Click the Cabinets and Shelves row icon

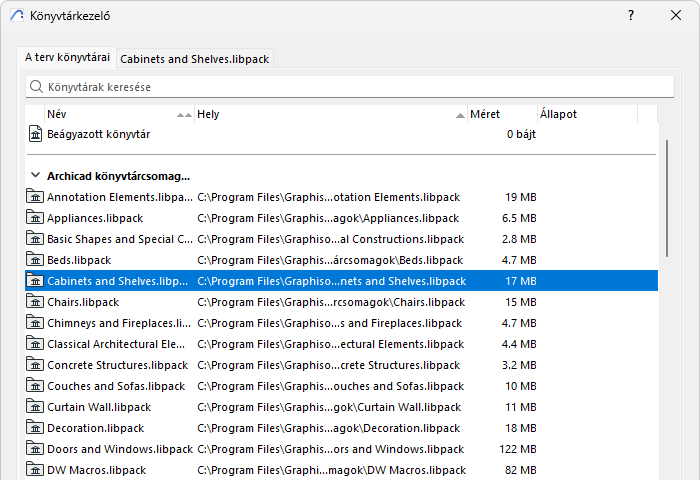pyautogui.click(x=35, y=280)
